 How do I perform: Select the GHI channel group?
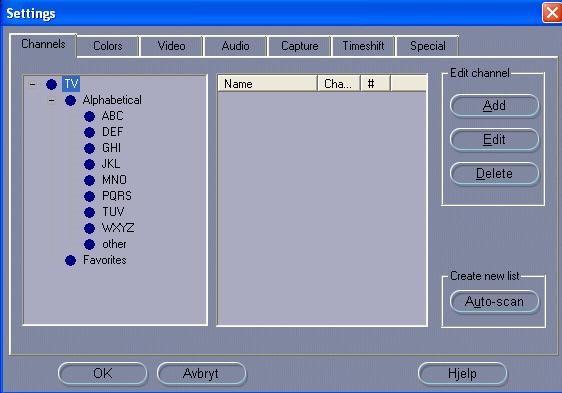click(x=111, y=148)
